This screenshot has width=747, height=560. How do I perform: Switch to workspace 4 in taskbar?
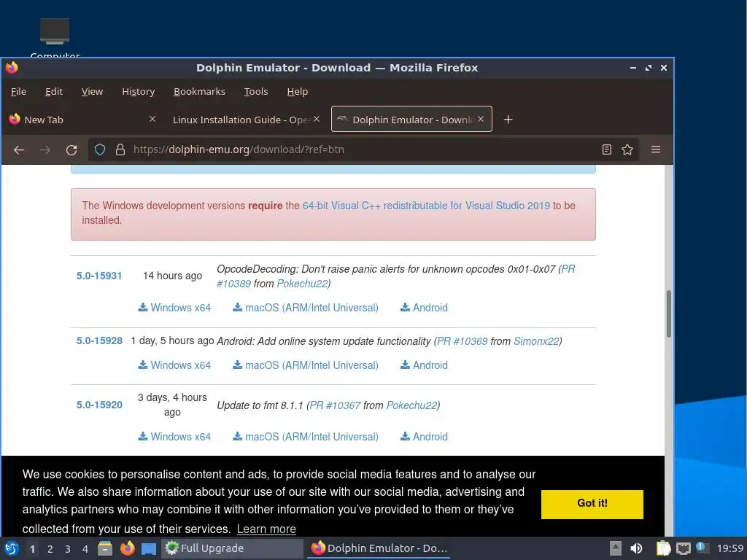[85, 549]
